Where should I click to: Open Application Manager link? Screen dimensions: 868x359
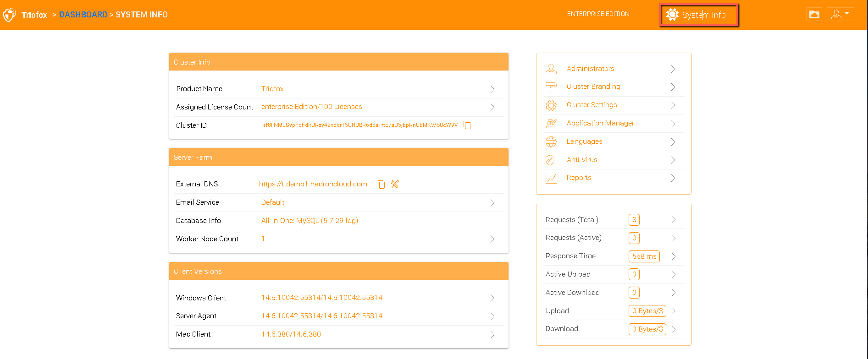[600, 123]
